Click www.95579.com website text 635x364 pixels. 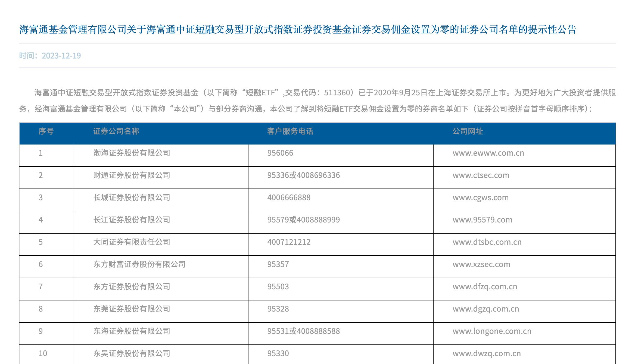[482, 220]
